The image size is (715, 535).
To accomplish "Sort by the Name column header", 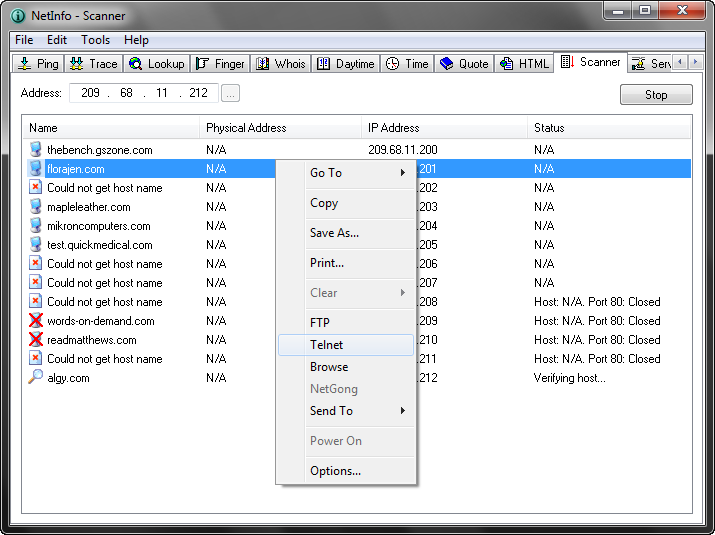I will 110,128.
